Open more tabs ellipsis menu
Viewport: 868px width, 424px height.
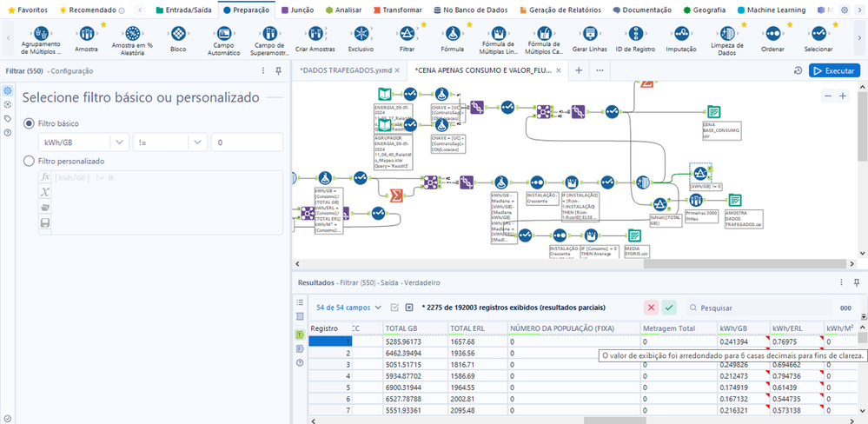pyautogui.click(x=600, y=70)
